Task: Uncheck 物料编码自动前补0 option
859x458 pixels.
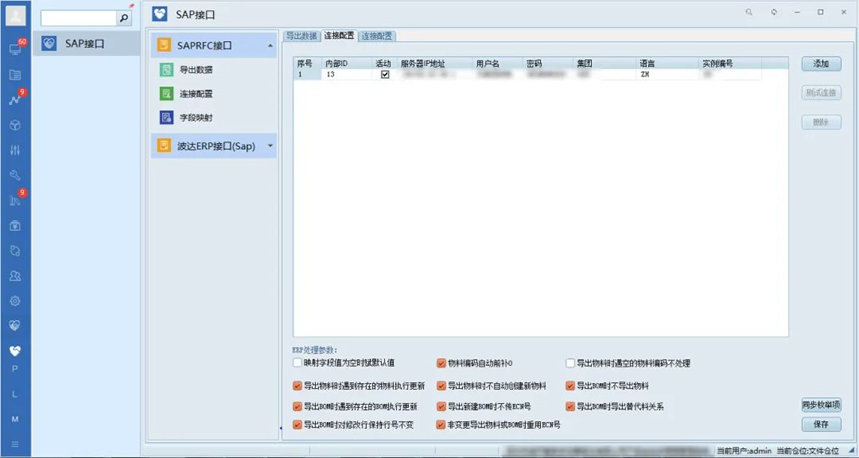Action: click(x=441, y=364)
